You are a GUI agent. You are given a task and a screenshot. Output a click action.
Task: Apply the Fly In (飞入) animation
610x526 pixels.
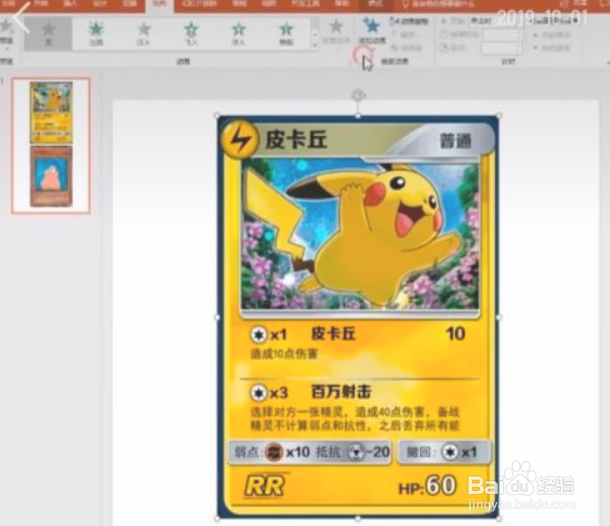191,33
